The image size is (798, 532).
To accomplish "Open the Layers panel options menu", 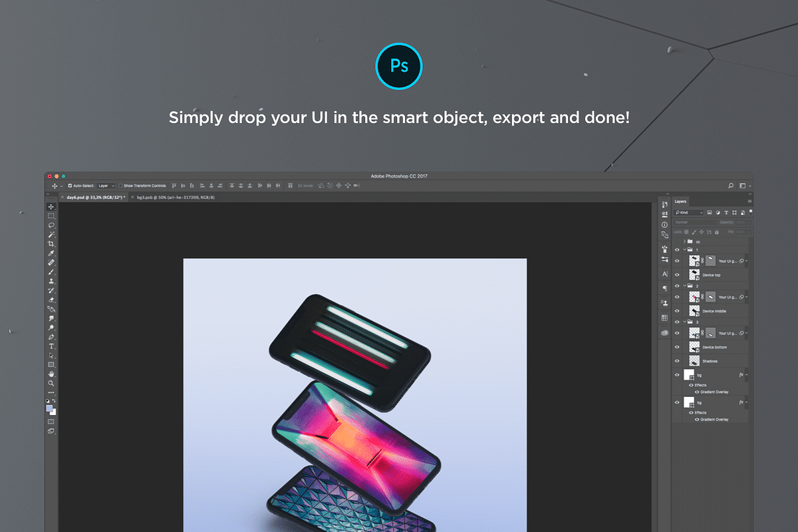I will pyautogui.click(x=749, y=201).
